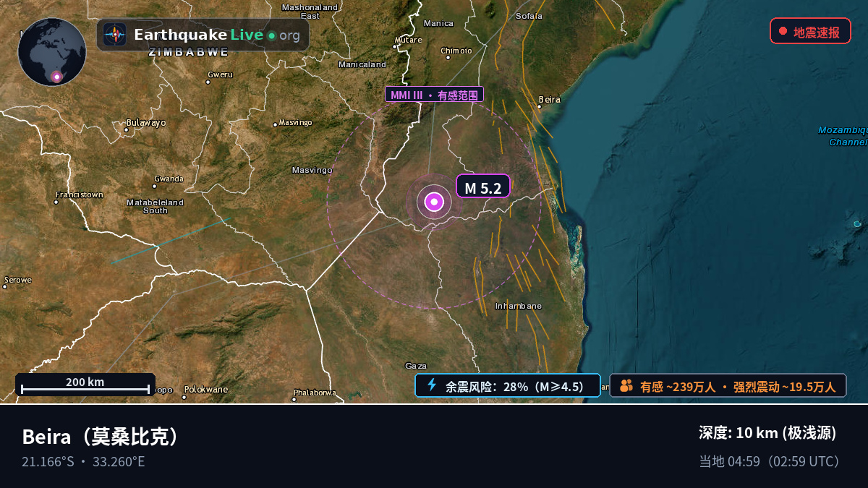Click the Beira city label on map

[x=549, y=99]
